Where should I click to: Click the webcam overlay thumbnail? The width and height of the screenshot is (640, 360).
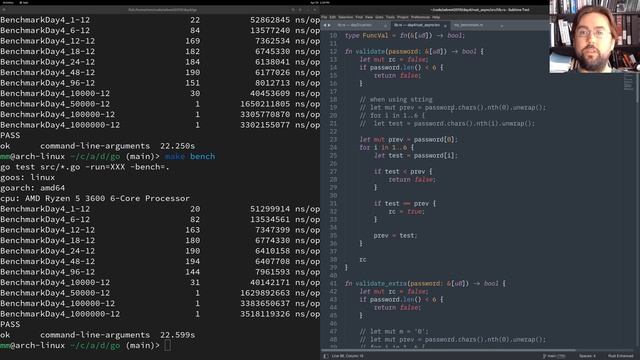tap(594, 36)
